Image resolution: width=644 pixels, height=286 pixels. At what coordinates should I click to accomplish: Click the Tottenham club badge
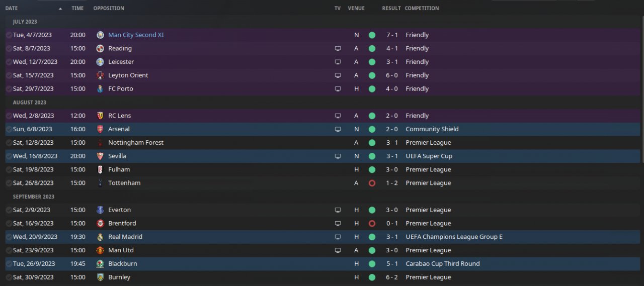click(x=100, y=183)
